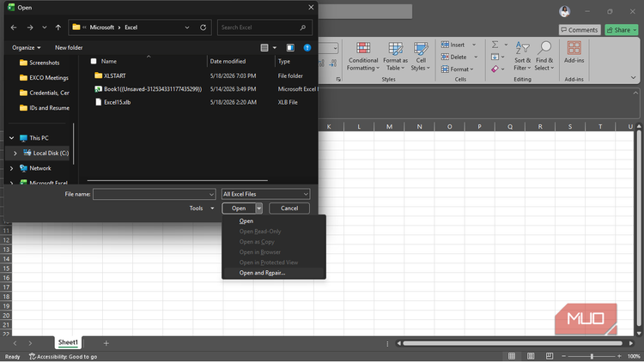Open the All Excel Files filter
644x362 pixels.
(265, 194)
